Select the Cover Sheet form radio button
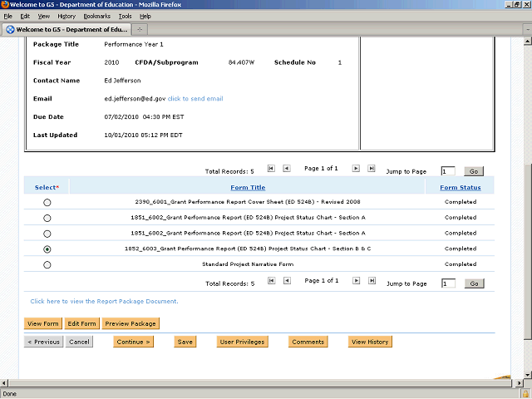532x399 pixels. coord(47,202)
